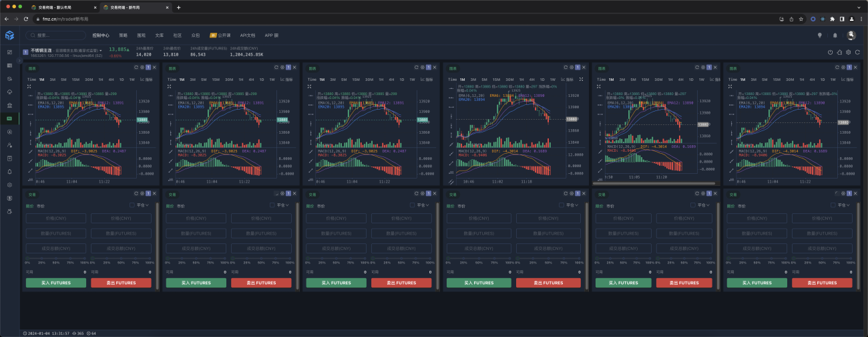Open settings of the second 交易 trade panel

(282, 194)
